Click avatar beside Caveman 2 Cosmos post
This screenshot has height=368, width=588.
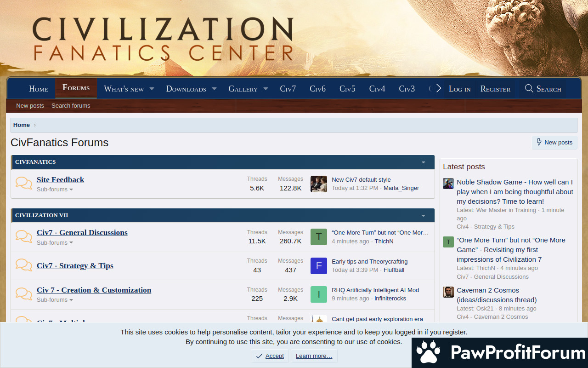448,292
